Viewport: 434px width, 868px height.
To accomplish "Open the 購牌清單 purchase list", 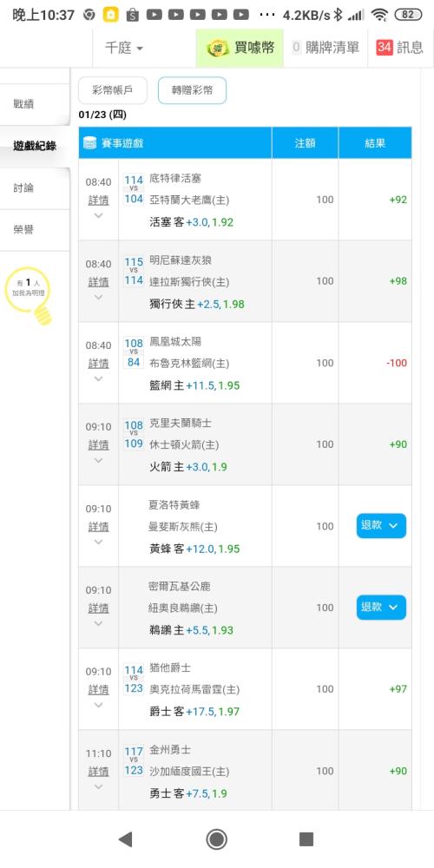I will (325, 48).
